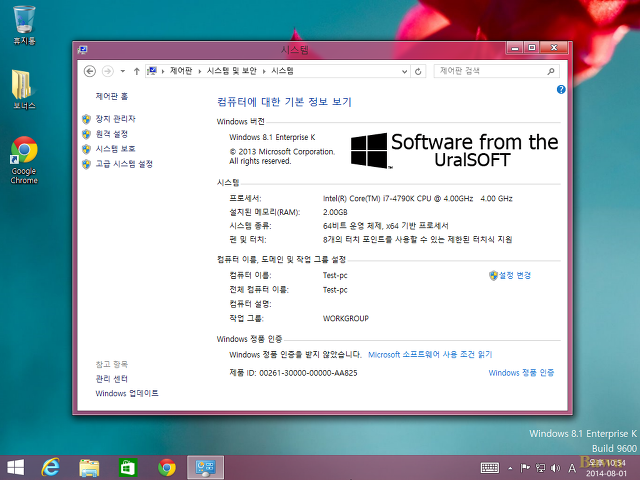Screen dimensions: 640x480
Task: Select 시스템 및 보안 breadcrumb
Action: point(231,71)
